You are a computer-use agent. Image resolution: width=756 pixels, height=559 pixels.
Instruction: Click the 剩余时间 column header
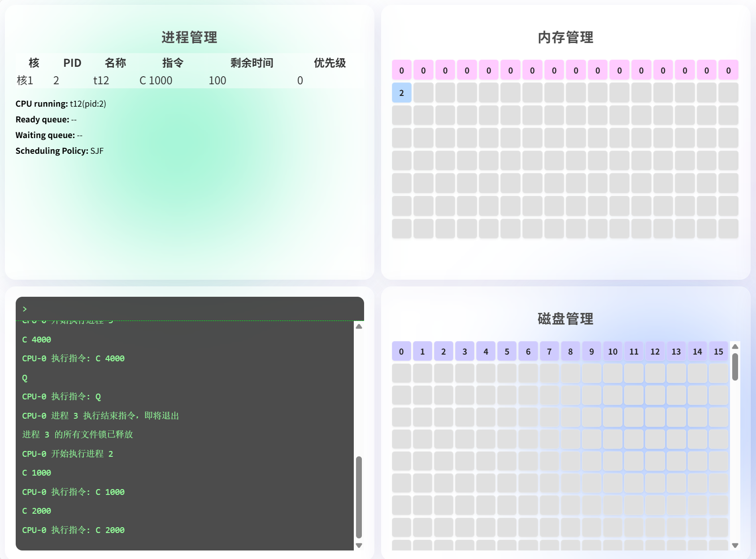click(252, 63)
